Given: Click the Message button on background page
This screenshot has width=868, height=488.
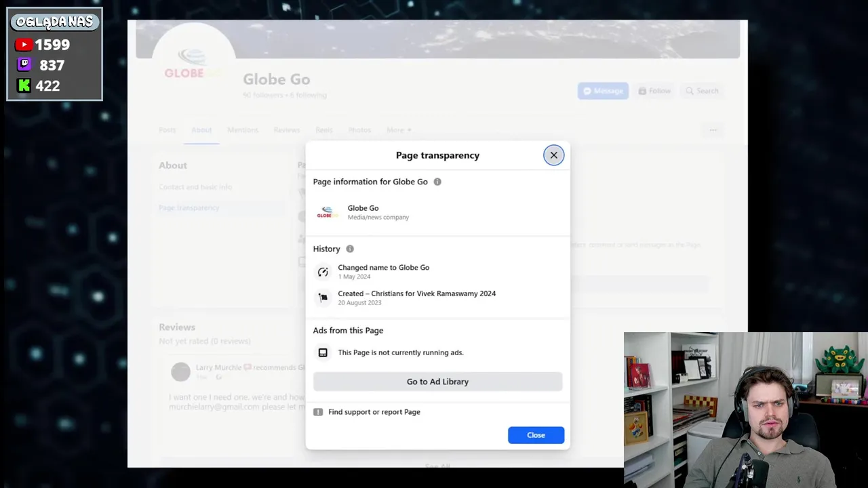Looking at the screenshot, I should pyautogui.click(x=603, y=91).
